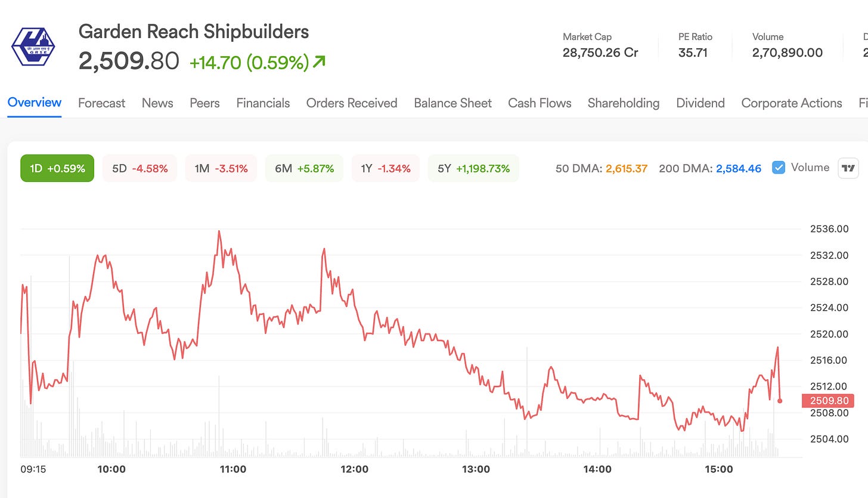
Task: View the Balance Sheet tab
Action: pos(452,103)
